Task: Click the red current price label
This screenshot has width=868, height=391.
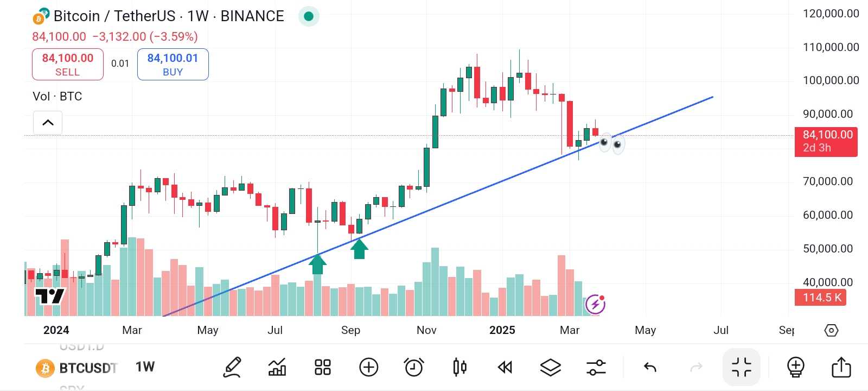Action: [x=826, y=141]
